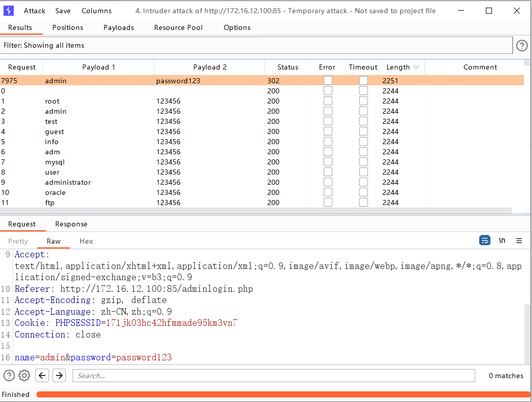Go to previous search match arrow
The width and height of the screenshot is (532, 402).
pos(42,376)
